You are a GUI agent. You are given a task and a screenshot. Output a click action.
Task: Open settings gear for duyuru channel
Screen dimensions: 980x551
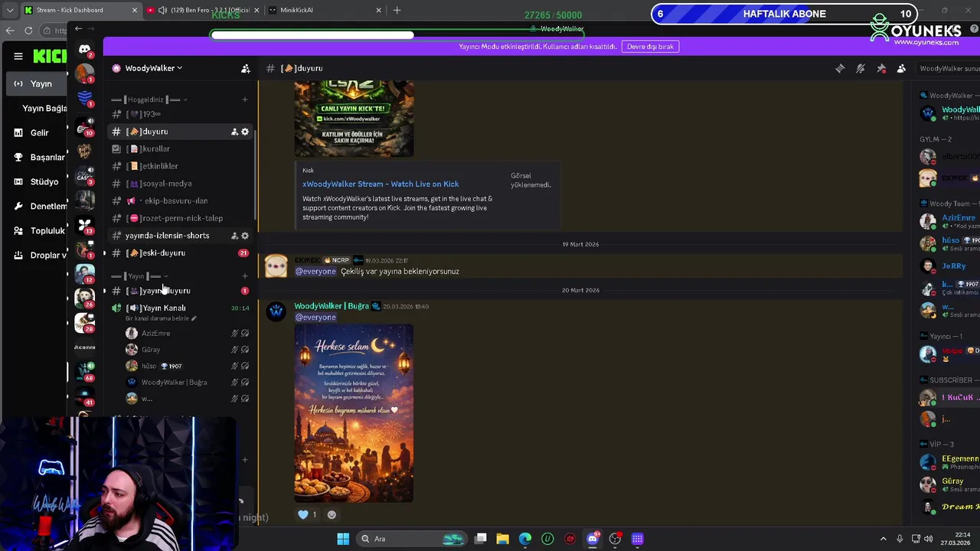[x=245, y=132]
